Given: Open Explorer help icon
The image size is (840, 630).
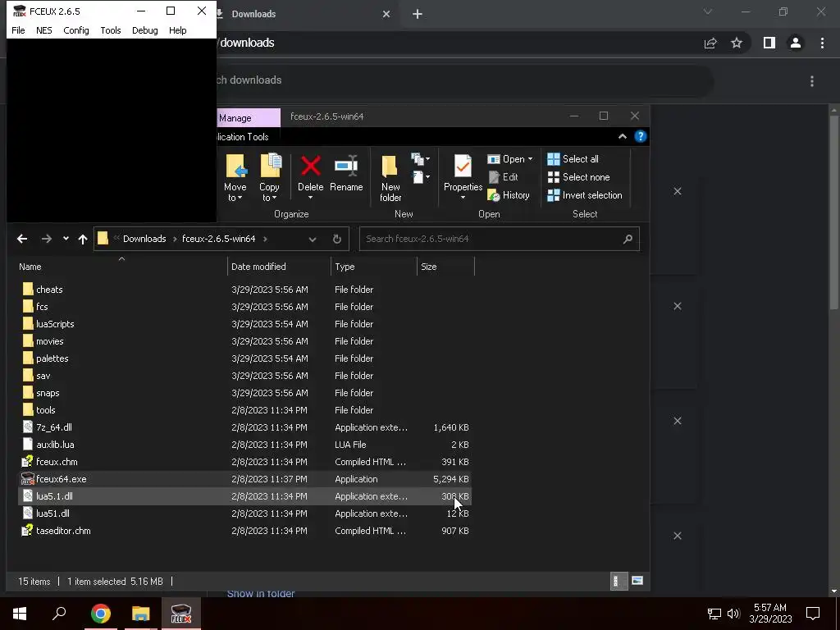Looking at the screenshot, I should (x=640, y=137).
